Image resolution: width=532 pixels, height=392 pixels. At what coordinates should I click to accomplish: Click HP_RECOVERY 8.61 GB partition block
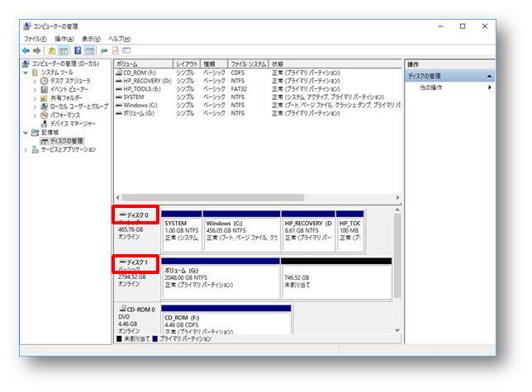[308, 231]
